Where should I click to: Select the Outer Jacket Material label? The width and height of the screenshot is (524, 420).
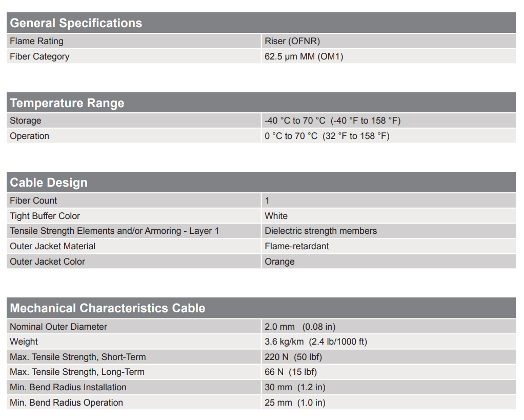tap(52, 246)
